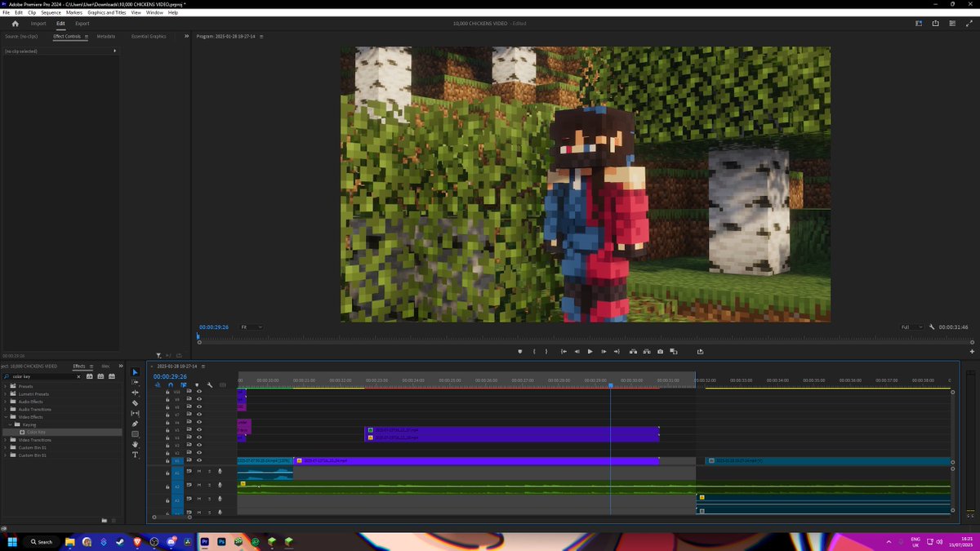This screenshot has height=551, width=980.
Task: Step forward one frame in Program monitor
Action: click(x=604, y=352)
